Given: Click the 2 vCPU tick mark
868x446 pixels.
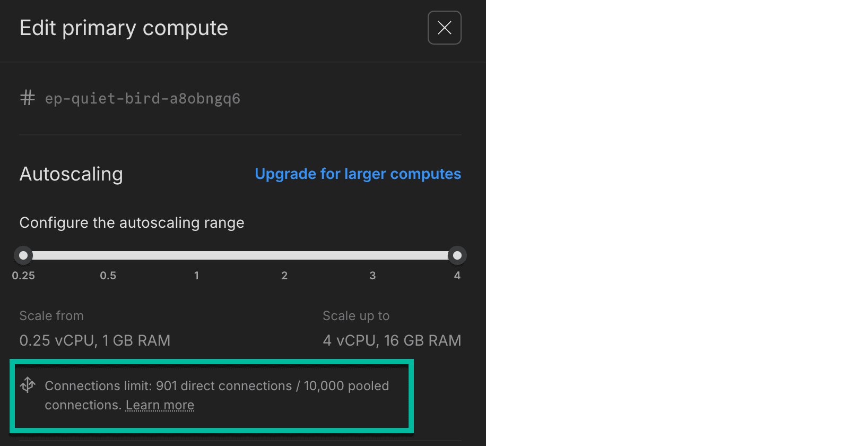Looking at the screenshot, I should (x=284, y=276).
